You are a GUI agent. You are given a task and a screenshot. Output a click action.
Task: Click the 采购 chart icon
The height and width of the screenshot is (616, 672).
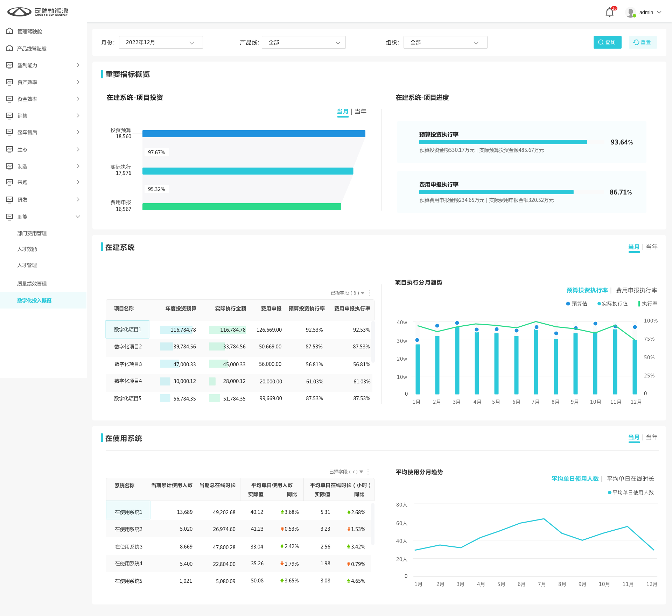(9, 182)
